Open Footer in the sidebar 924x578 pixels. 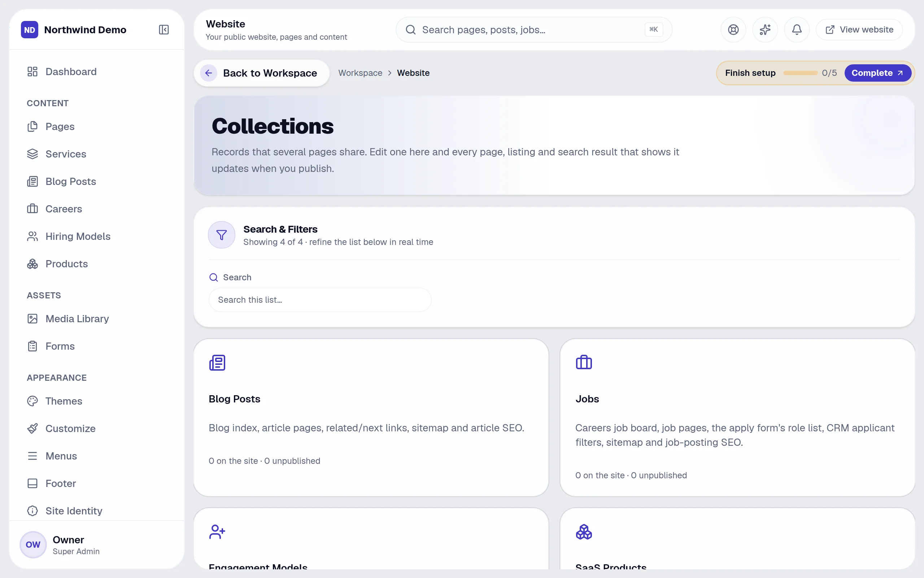pos(97,484)
